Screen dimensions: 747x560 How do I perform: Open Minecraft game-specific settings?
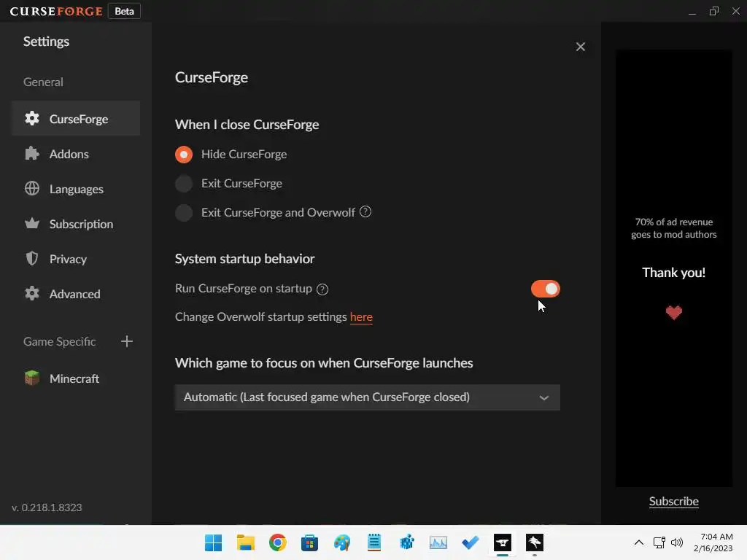tap(76, 378)
